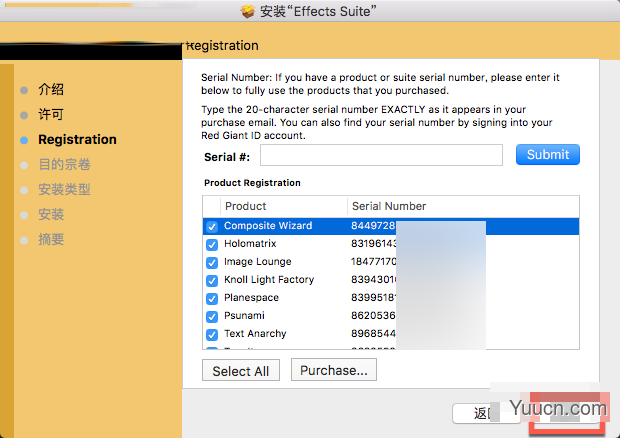Toggle the Text Anarchy checkbox

212,334
